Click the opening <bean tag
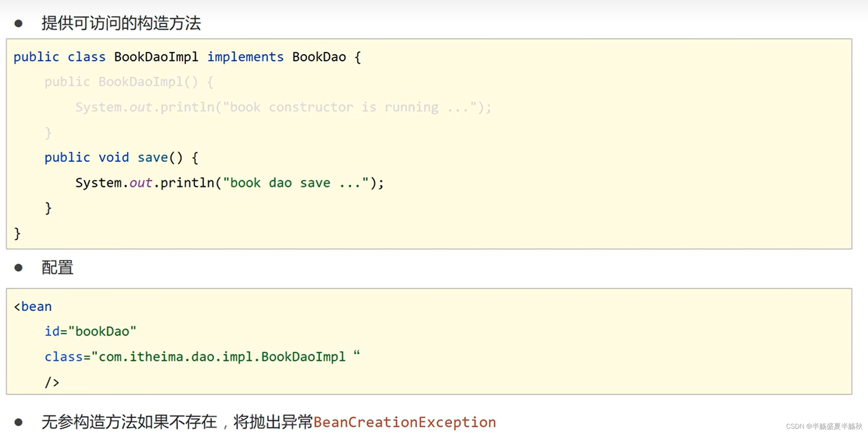The image size is (868, 433). coord(33,307)
